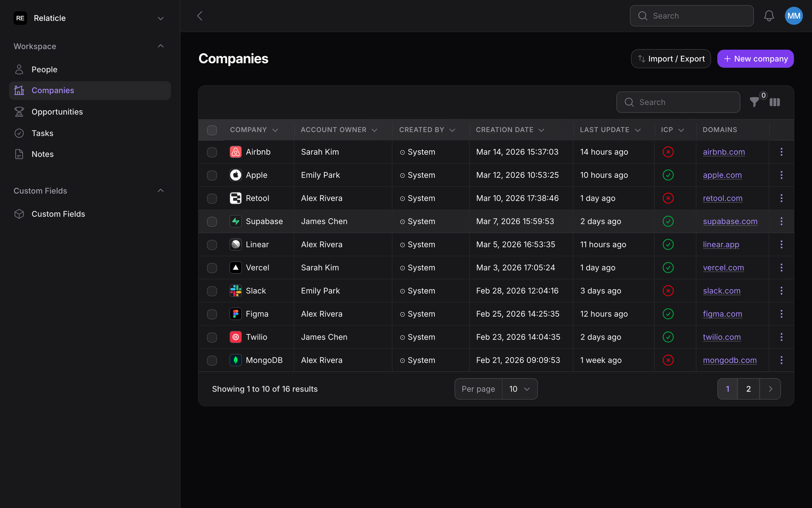
Task: Select the Vercel row checkbox
Action: tap(212, 268)
